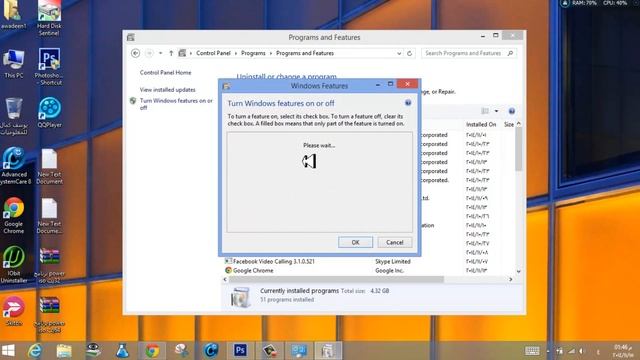The height and width of the screenshot is (360, 640).
Task: Select Programs and Features breadcrumb item
Action: 305,53
